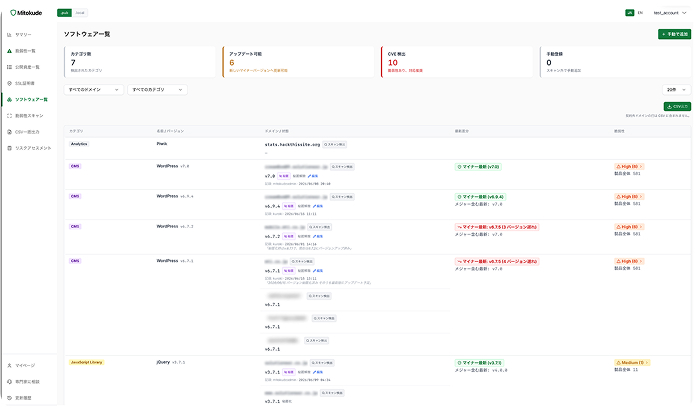
Task: Open the すべてのドメイン dropdown
Action: click(x=94, y=90)
